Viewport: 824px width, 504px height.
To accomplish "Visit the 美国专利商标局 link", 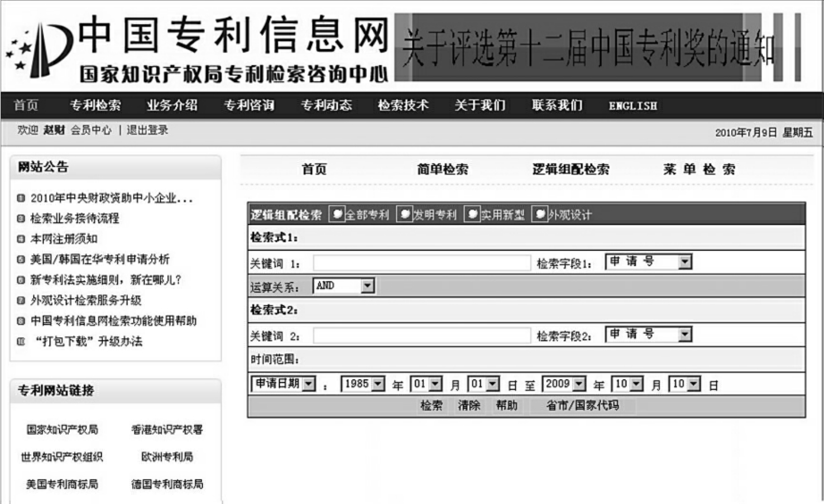I will [x=62, y=484].
